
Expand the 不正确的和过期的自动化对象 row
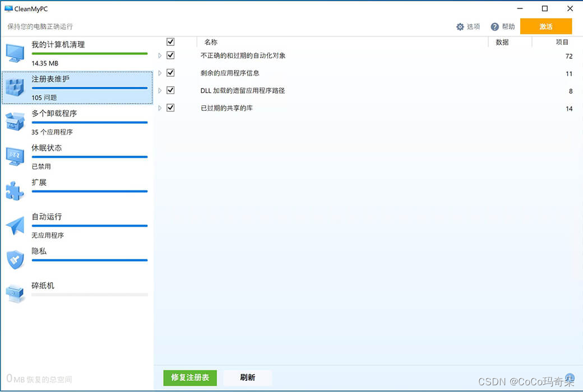(160, 55)
